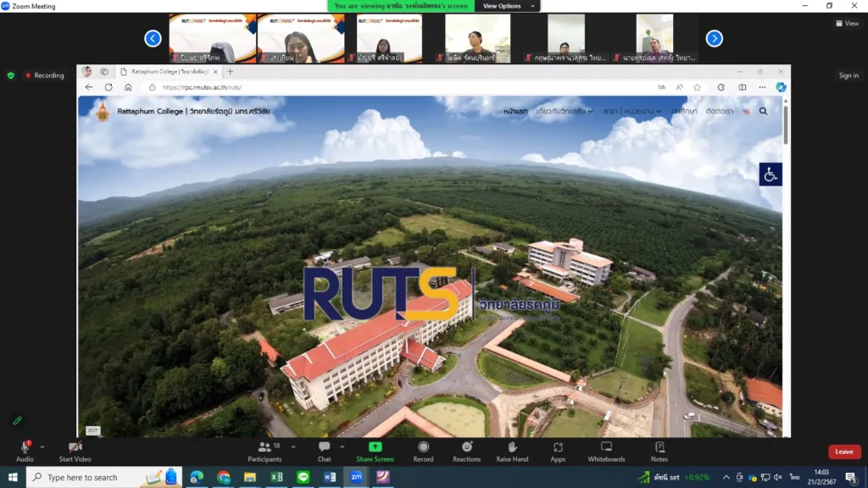Click the green encryption shield icon
Viewport: 868px width, 488px height.
click(10, 75)
